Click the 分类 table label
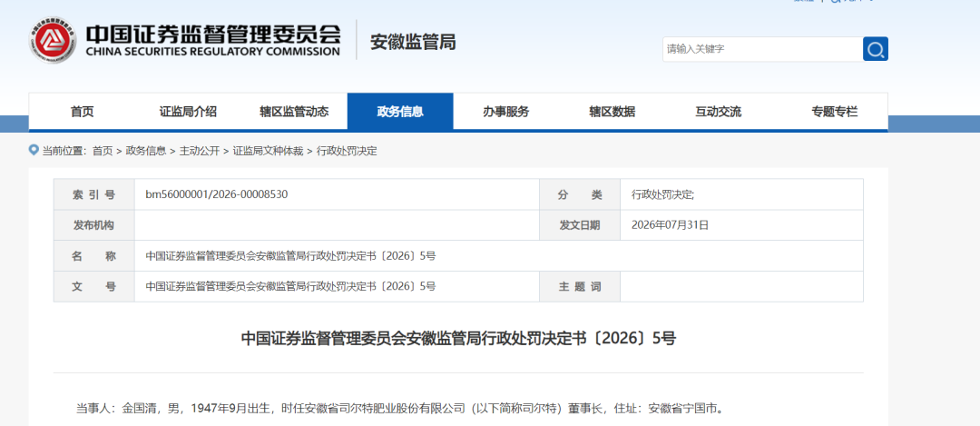980x426 pixels. 580,194
